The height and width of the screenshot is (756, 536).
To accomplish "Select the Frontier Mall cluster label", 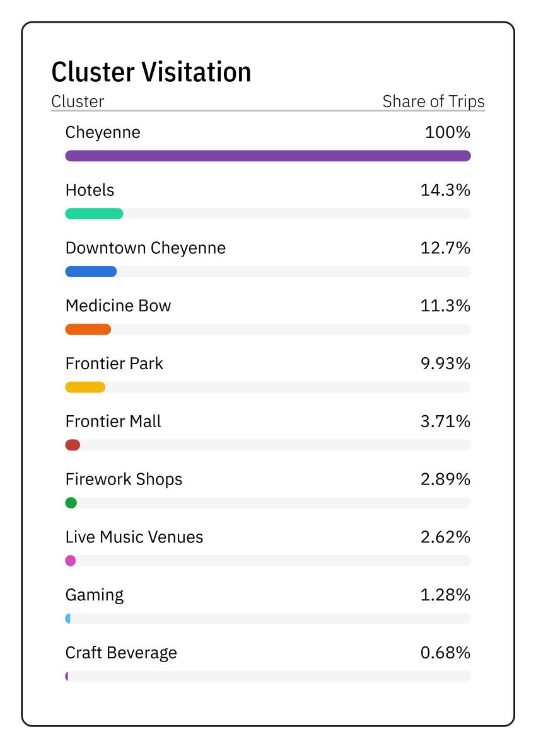I will pos(113,421).
